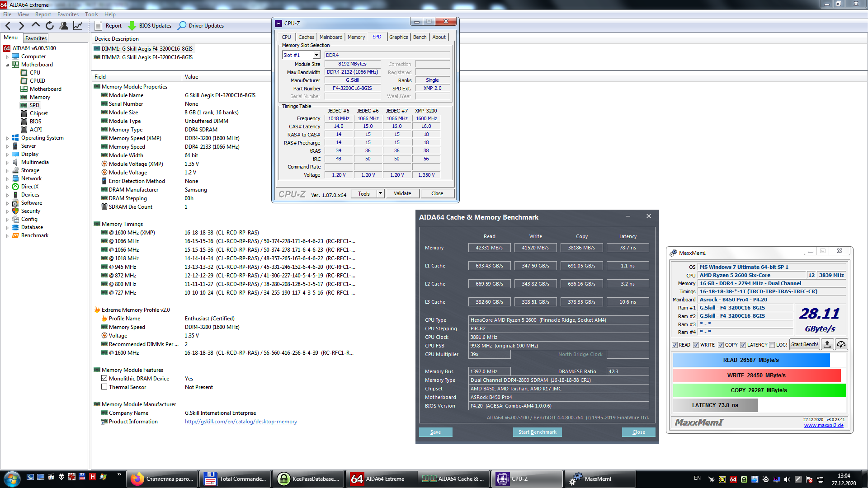The height and width of the screenshot is (488, 868).
Task: Switch to CPU-Z Mainboard tab
Action: tap(330, 37)
